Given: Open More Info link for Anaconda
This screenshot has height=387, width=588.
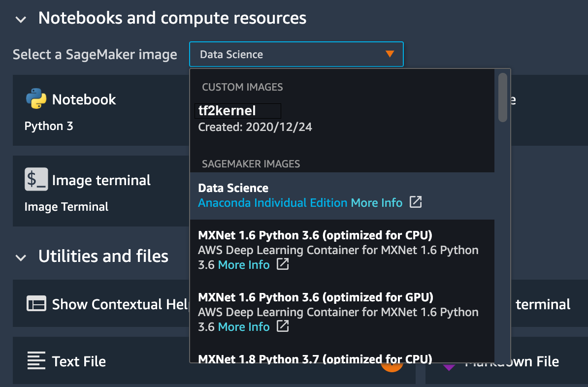Looking at the screenshot, I should (376, 202).
